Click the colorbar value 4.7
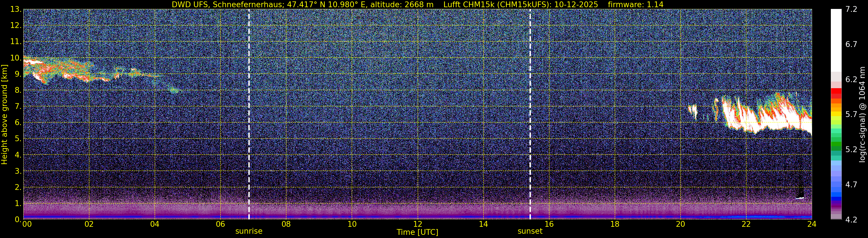 pos(851,185)
